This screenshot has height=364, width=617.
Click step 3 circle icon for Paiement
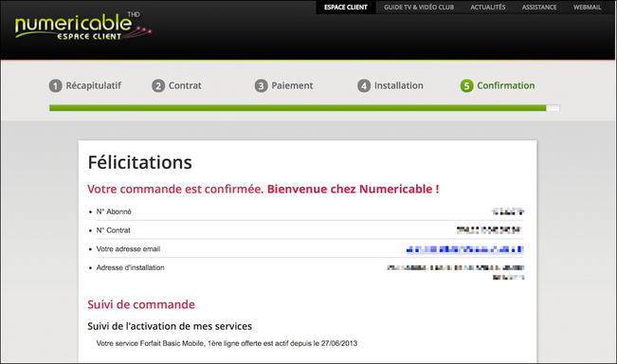click(261, 85)
